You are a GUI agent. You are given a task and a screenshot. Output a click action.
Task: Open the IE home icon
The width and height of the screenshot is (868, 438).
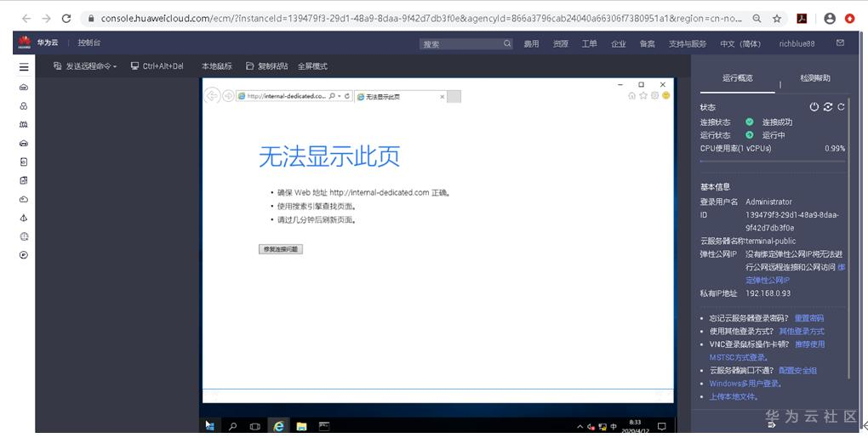point(631,95)
